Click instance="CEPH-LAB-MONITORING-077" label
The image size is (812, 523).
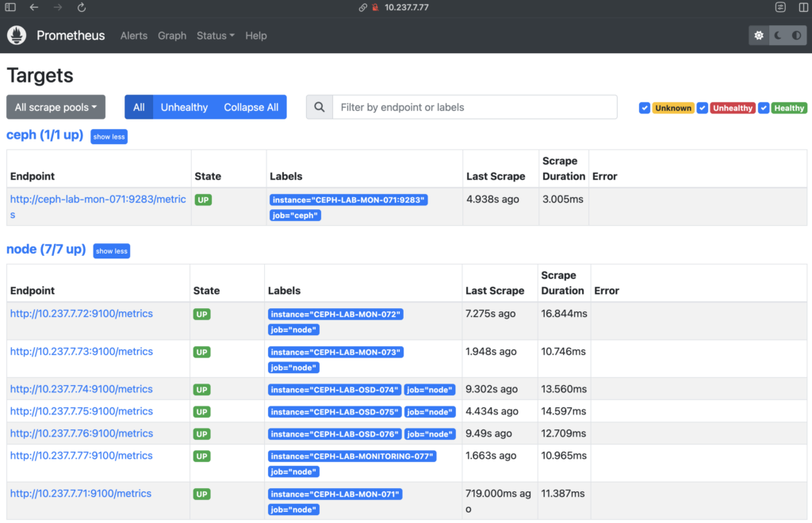point(352,456)
